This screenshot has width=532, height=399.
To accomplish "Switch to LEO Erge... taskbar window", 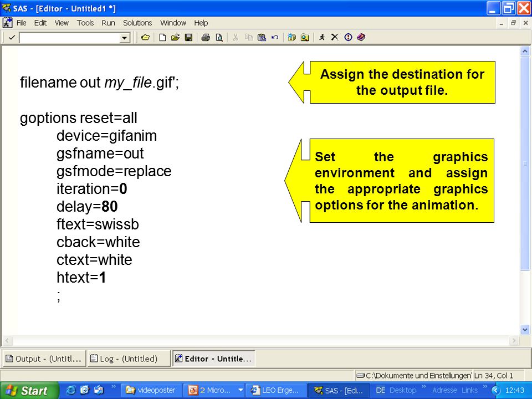I will click(x=275, y=391).
